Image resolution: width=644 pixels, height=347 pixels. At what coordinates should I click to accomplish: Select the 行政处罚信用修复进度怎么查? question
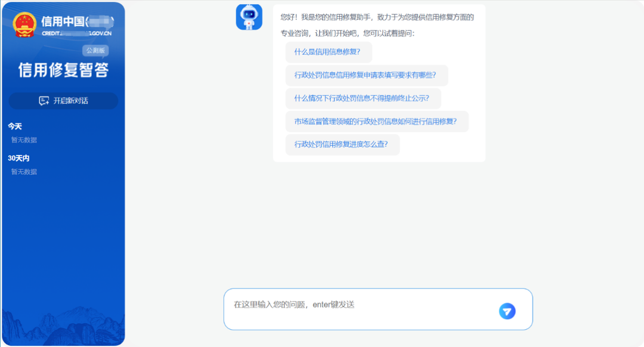(x=342, y=144)
